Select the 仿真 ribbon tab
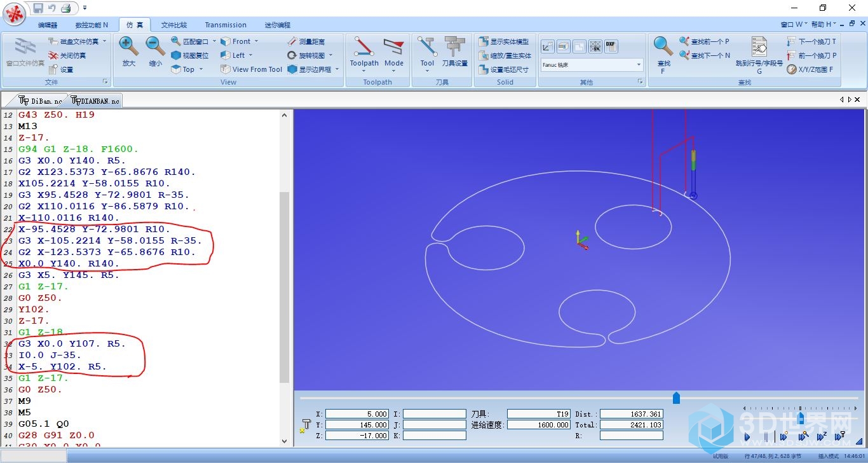The width and height of the screenshot is (868, 463). click(135, 25)
